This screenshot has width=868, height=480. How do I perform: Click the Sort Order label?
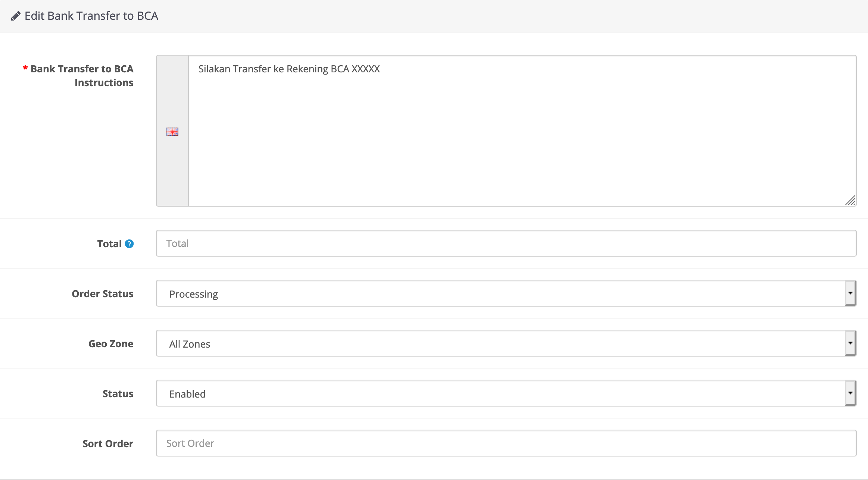(x=108, y=444)
